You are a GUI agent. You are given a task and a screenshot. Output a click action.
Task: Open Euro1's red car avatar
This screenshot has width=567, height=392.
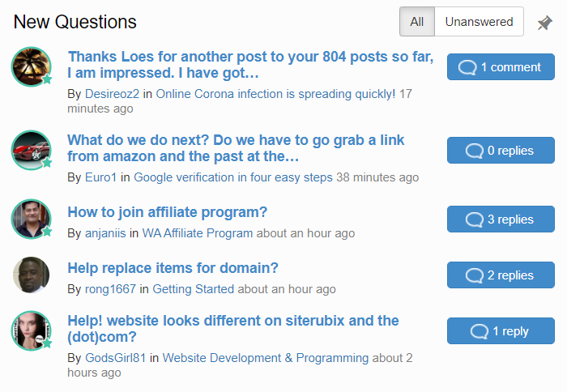(x=32, y=150)
